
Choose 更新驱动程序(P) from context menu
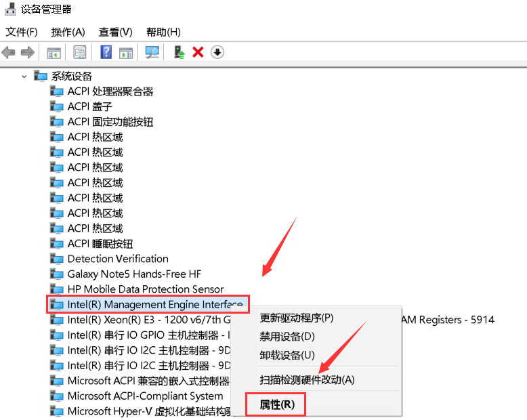(x=296, y=318)
